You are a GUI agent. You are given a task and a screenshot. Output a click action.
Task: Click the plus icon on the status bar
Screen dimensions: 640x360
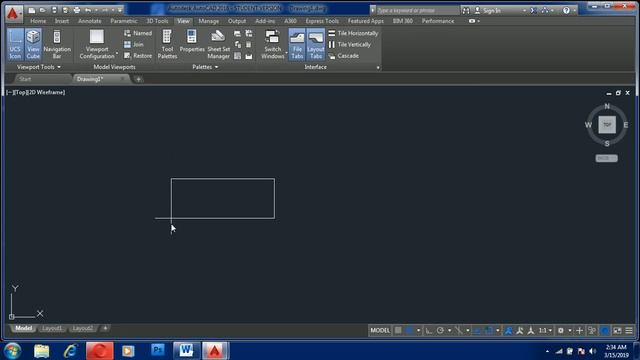[579, 330]
